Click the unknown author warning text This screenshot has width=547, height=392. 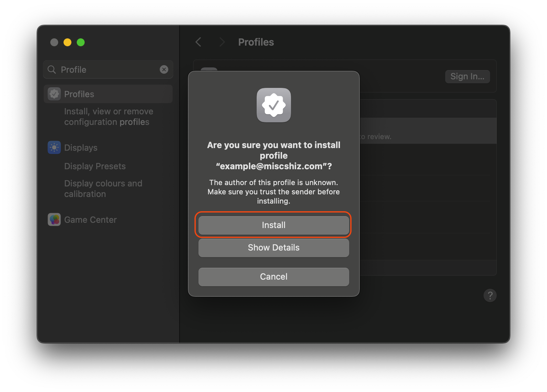[274, 192]
